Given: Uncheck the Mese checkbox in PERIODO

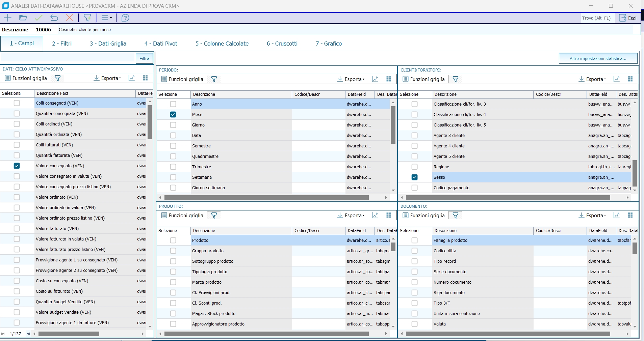Looking at the screenshot, I should click(173, 115).
